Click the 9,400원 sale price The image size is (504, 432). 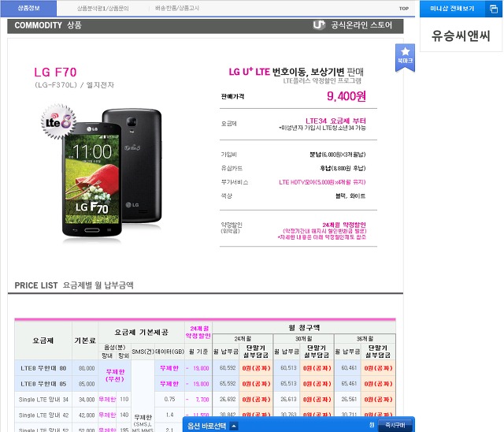(x=346, y=96)
